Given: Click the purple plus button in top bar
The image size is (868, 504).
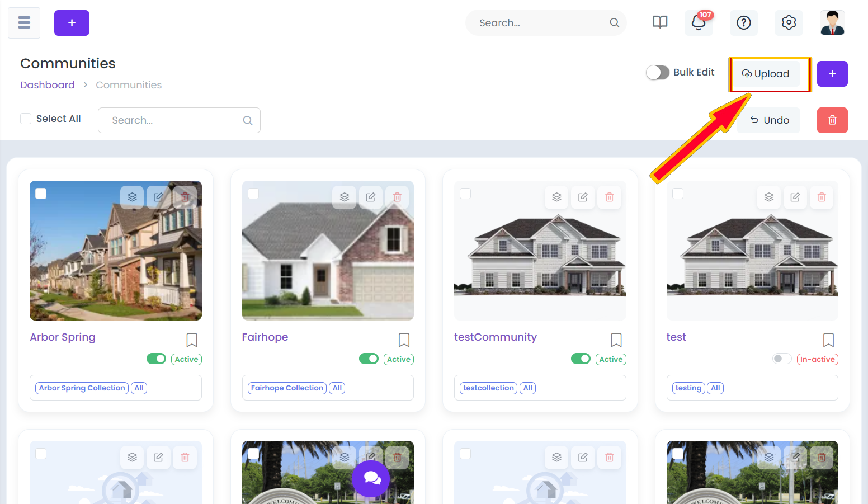Looking at the screenshot, I should click(72, 23).
